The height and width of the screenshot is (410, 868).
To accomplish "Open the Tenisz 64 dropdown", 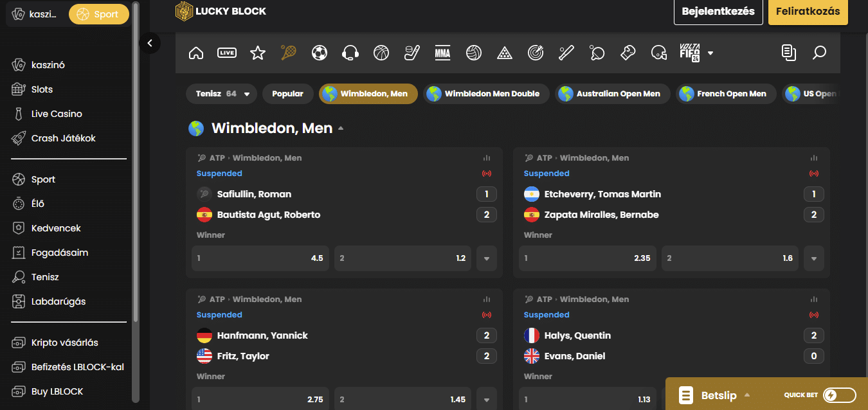I will point(222,94).
